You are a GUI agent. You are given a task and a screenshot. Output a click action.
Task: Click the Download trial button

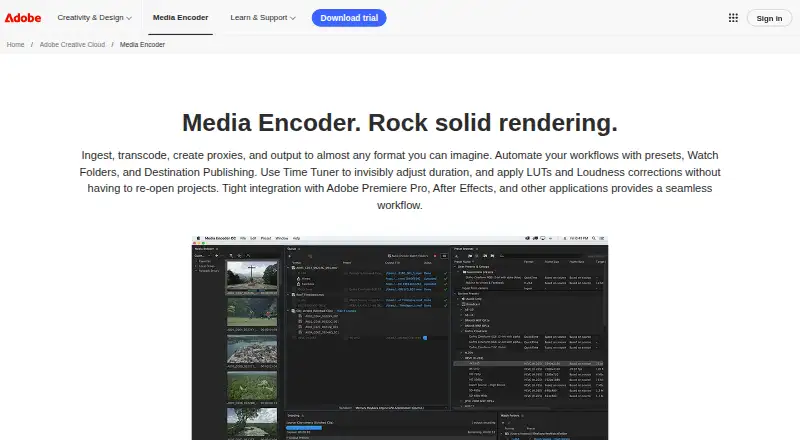[x=349, y=18]
